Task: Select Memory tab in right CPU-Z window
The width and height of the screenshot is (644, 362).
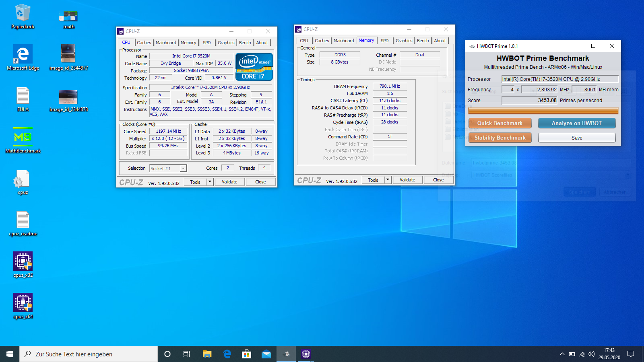Action: click(x=366, y=40)
